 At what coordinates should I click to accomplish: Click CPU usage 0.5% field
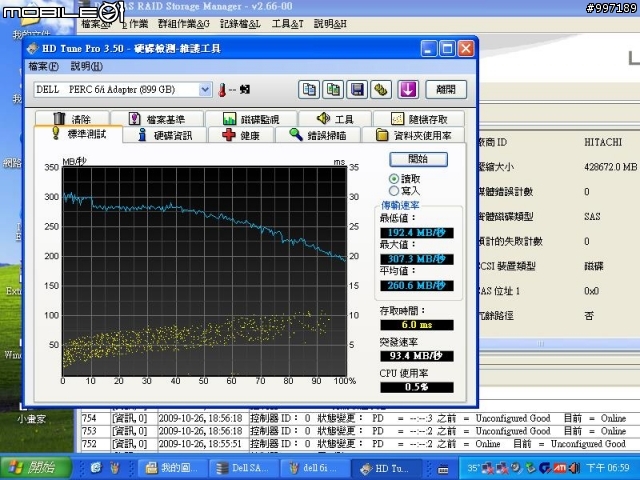[x=417, y=387]
